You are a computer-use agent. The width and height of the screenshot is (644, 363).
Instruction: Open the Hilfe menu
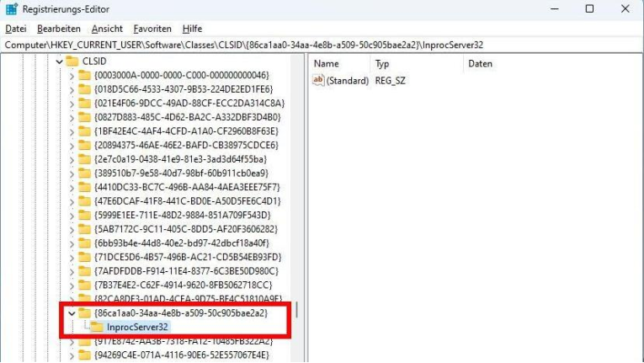(x=192, y=29)
